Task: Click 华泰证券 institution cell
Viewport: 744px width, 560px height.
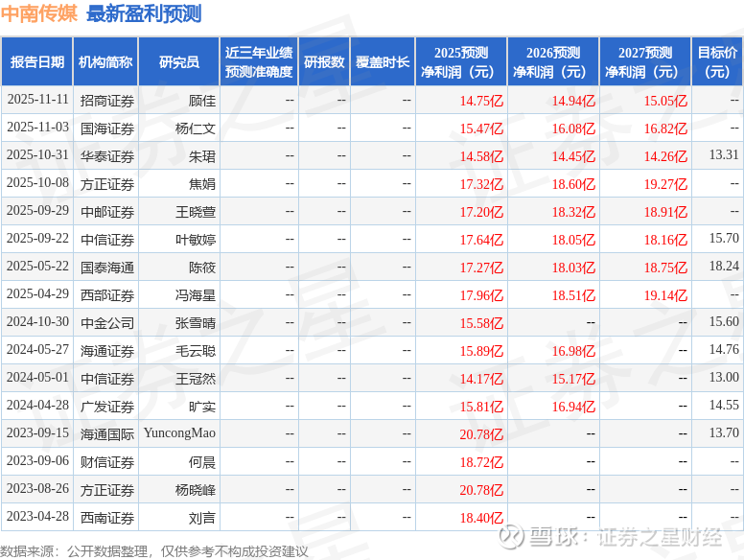Action: 107,156
